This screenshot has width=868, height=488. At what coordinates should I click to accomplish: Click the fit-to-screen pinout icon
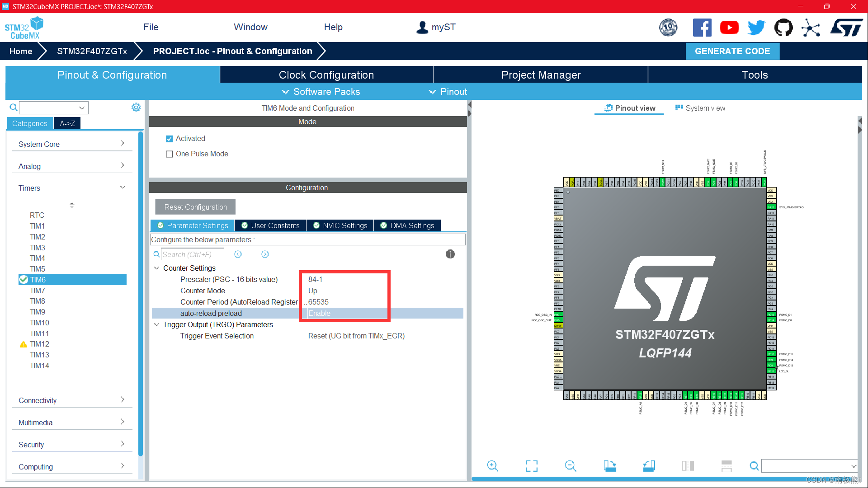[532, 466]
